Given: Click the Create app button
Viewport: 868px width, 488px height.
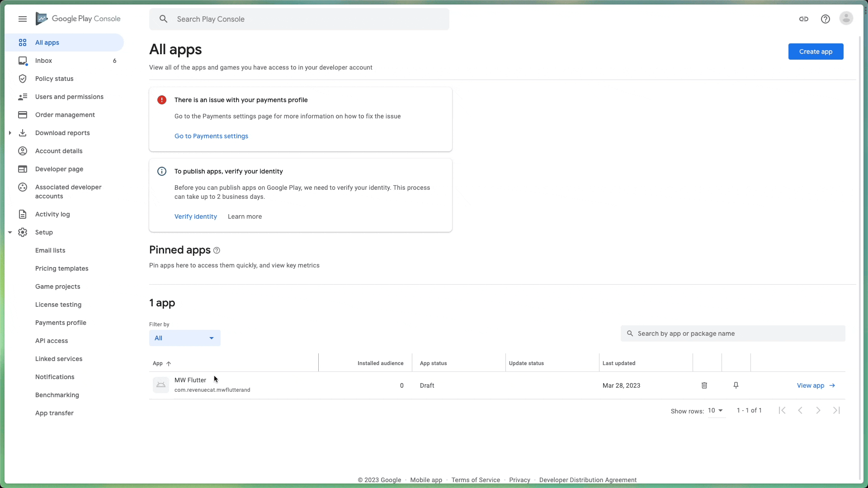Looking at the screenshot, I should 816,52.
